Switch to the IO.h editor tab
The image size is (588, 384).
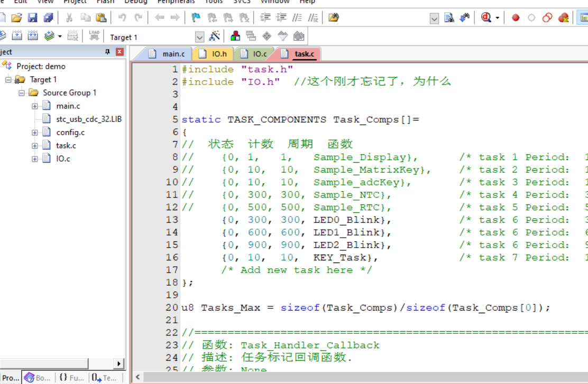tap(213, 54)
